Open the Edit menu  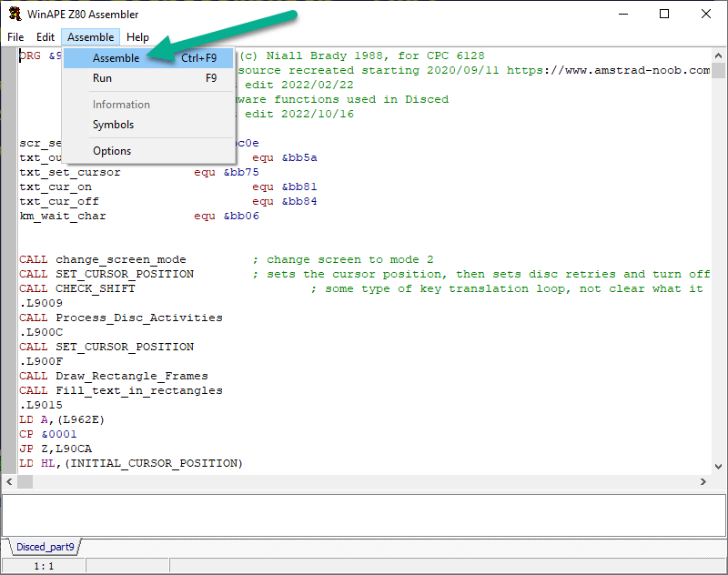[x=45, y=37]
